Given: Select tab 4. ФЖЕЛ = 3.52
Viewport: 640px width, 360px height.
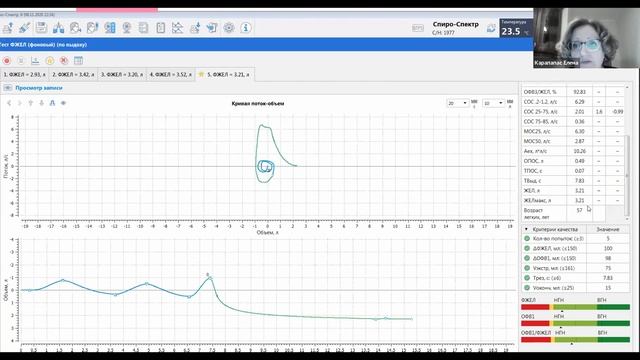Looking at the screenshot, I should [171, 75].
